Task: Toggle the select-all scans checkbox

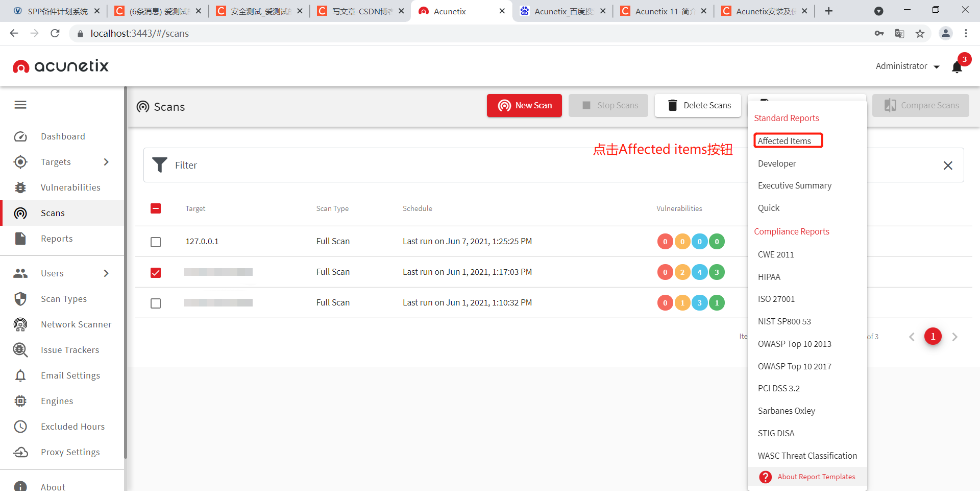Action: 156,208
